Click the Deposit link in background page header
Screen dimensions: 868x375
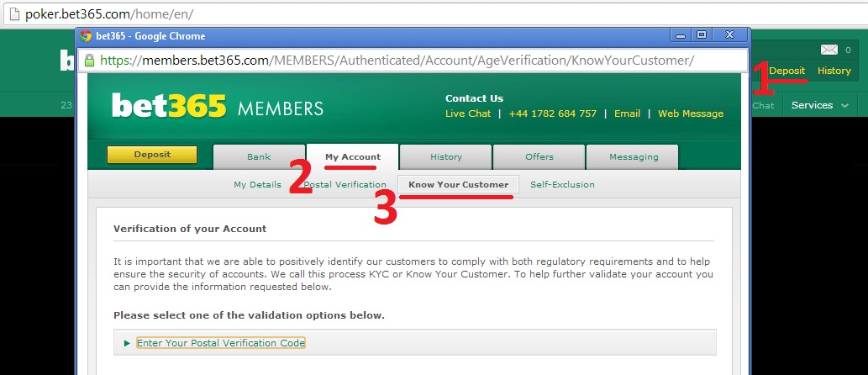[x=786, y=71]
